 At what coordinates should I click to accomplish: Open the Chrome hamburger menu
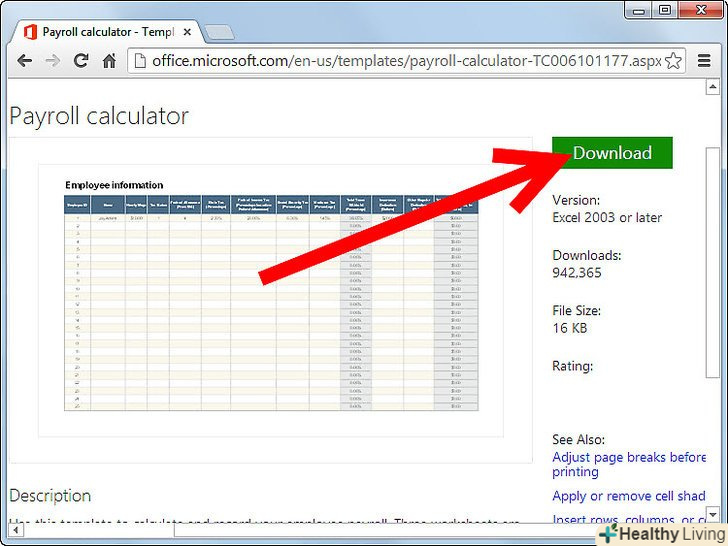coord(704,61)
